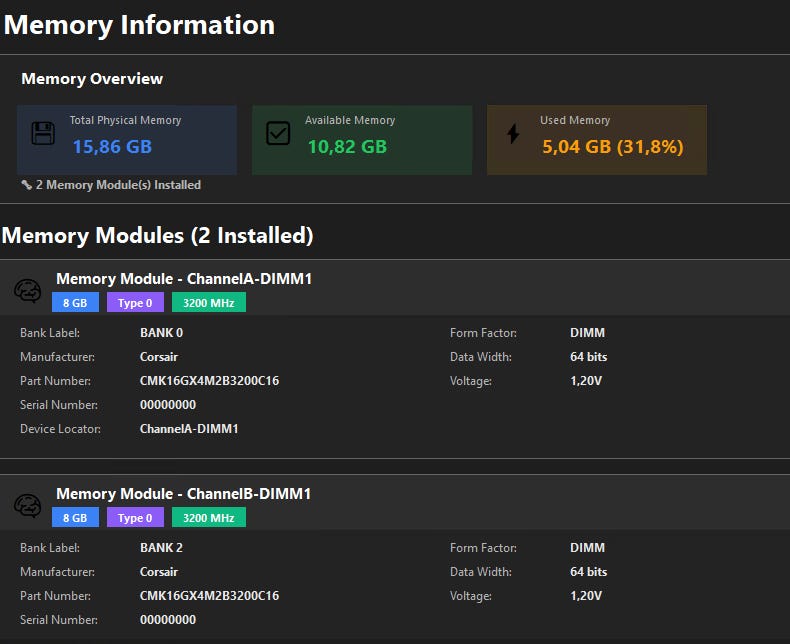Click the lightning bolt icon in Used Memory card
Screen dimensions: 790x644
click(x=513, y=134)
